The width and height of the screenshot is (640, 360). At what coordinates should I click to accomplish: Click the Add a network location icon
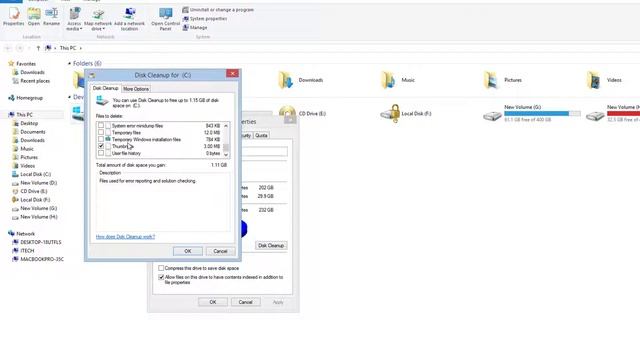[129, 19]
